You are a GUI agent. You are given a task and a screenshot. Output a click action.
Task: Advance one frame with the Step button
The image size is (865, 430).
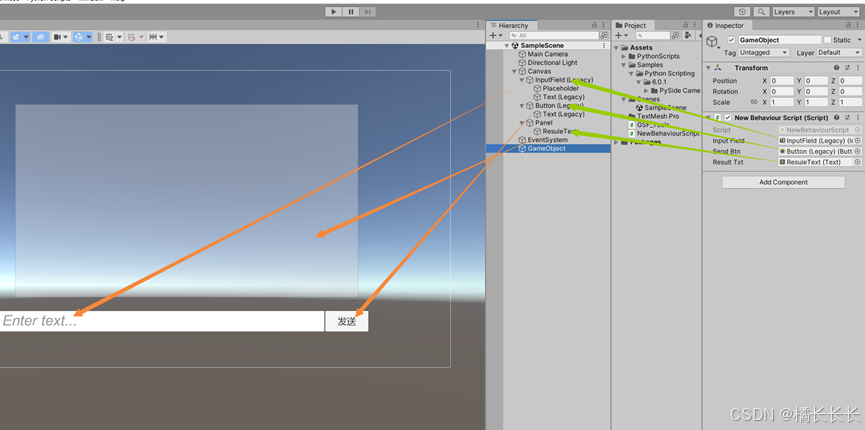click(x=368, y=12)
